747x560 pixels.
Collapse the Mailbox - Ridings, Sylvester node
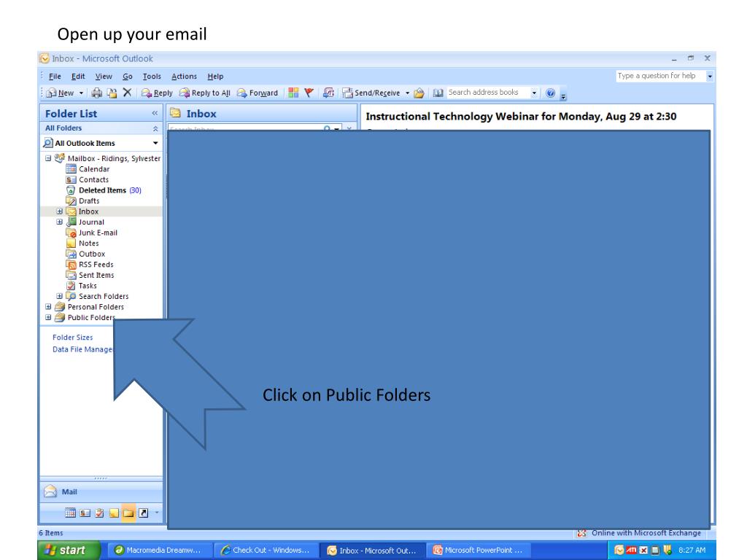point(48,158)
